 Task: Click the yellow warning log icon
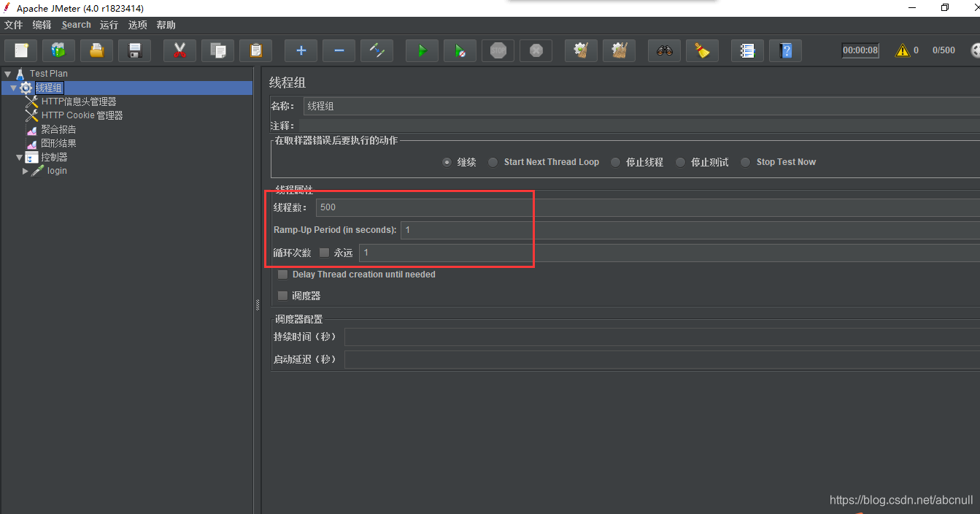click(x=903, y=50)
